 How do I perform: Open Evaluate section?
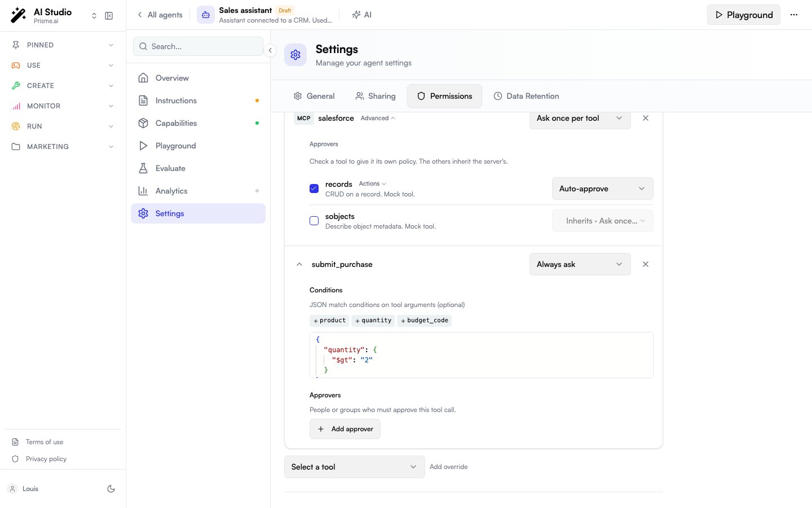pos(198,168)
